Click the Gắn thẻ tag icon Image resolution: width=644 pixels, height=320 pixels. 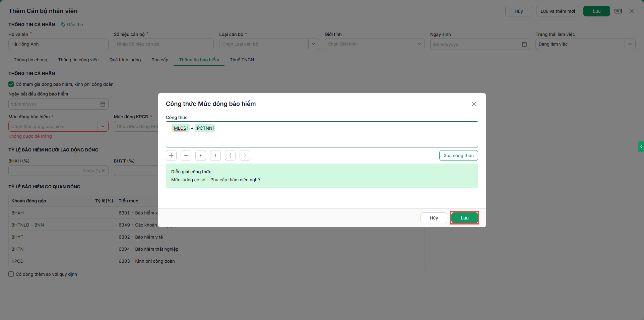coord(63,24)
